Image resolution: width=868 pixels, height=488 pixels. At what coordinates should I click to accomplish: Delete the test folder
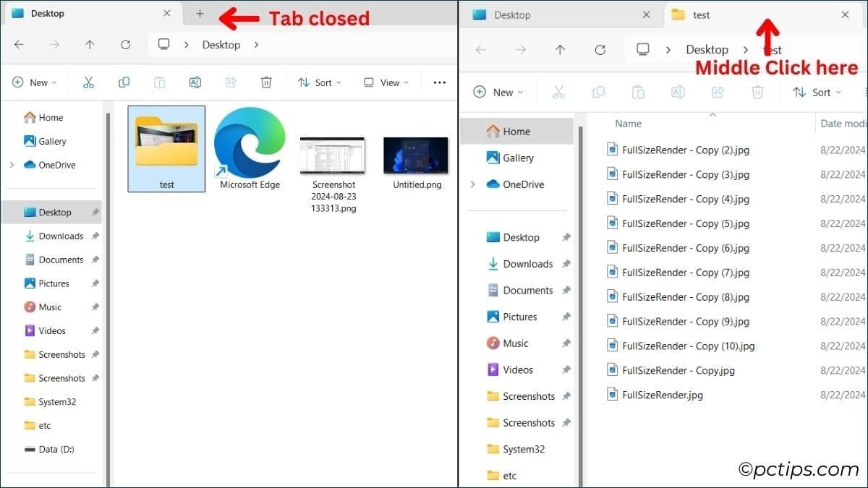click(266, 82)
